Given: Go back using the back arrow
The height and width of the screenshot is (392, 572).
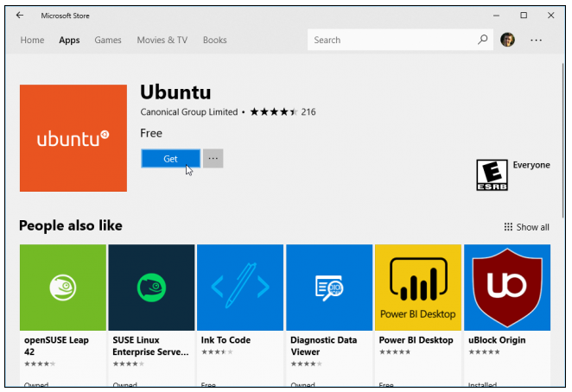Looking at the screenshot, I should (x=20, y=15).
